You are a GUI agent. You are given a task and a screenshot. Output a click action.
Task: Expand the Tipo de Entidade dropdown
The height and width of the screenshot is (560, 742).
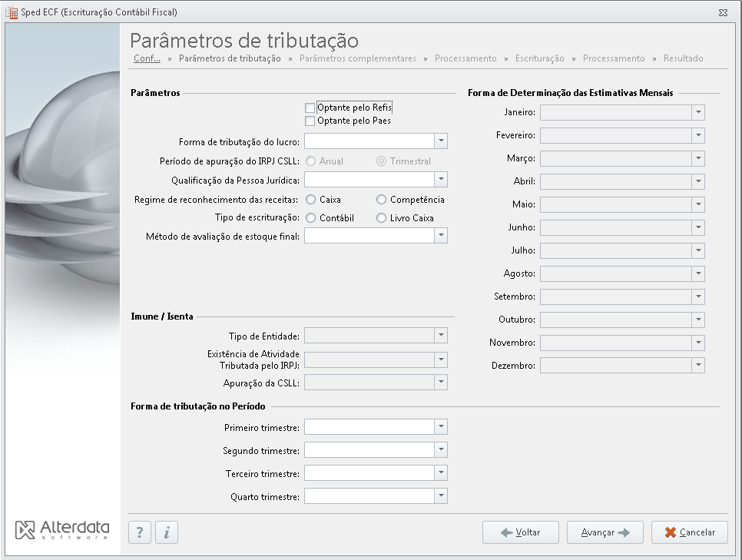[x=441, y=336]
